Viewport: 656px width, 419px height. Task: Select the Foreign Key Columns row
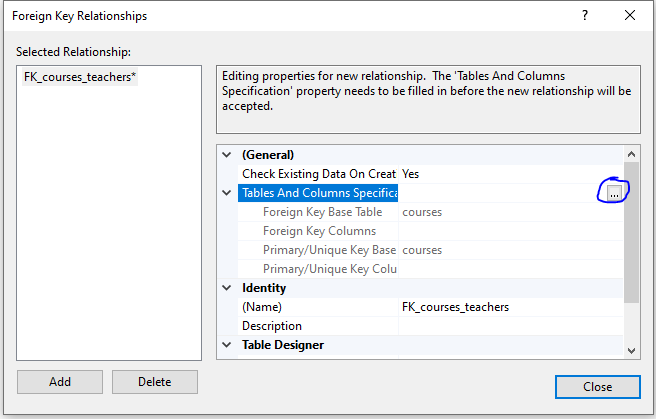(x=319, y=231)
